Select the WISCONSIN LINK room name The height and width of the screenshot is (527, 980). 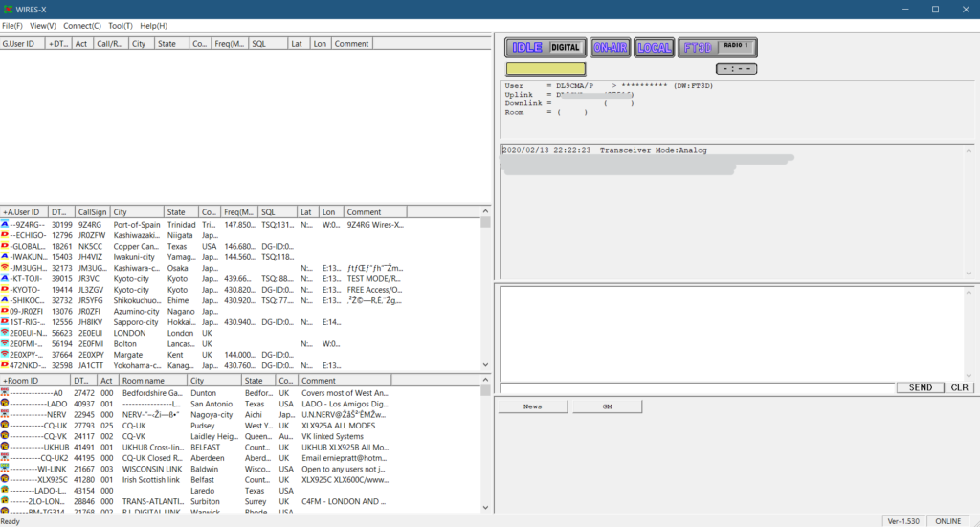[152, 469]
